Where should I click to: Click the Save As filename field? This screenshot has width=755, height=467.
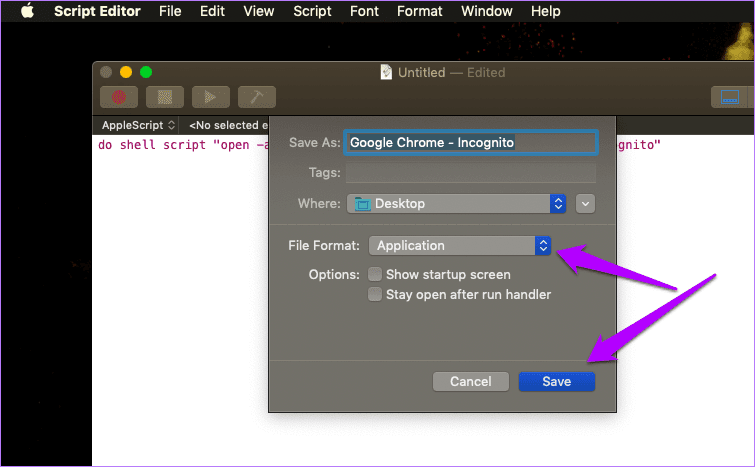click(x=471, y=143)
